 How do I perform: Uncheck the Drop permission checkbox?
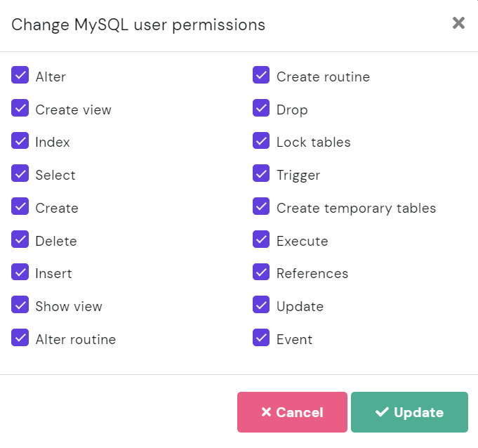click(261, 108)
